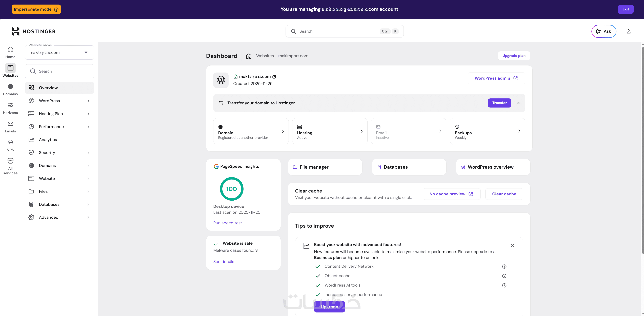Click the user profile icon
The width and height of the screenshot is (644, 316).
(628, 31)
